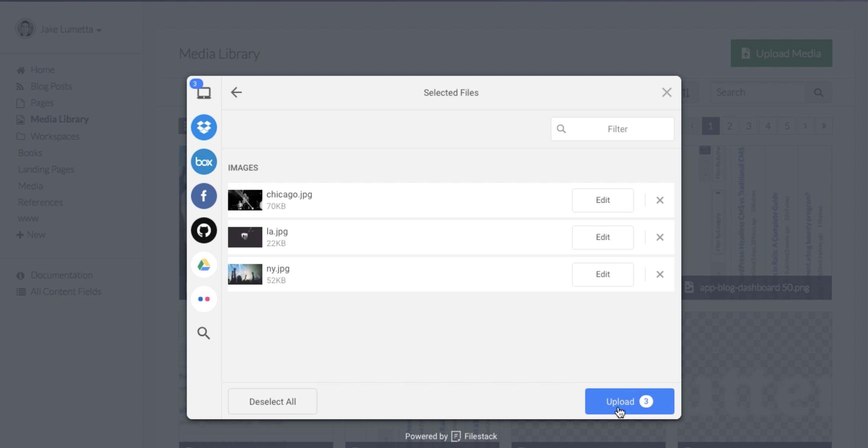Choose GitHub as file source
868x448 pixels.
(x=204, y=230)
